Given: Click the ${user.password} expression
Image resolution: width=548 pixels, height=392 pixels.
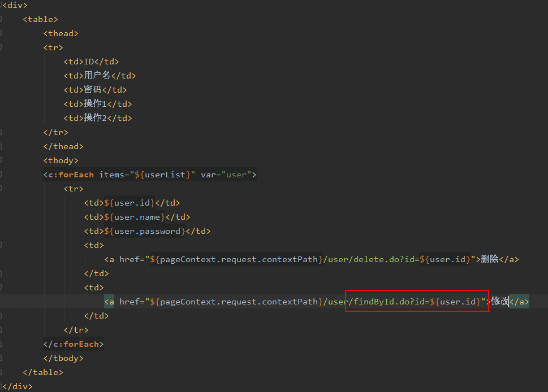Looking at the screenshot, I should (145, 231).
